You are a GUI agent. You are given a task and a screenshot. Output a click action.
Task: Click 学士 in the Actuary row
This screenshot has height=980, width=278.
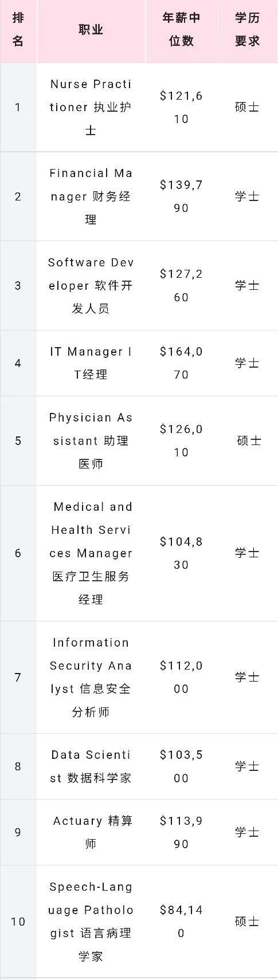click(x=248, y=832)
